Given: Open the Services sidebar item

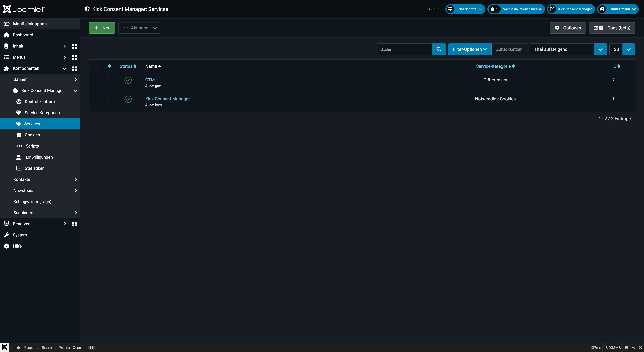Looking at the screenshot, I should [40, 124].
